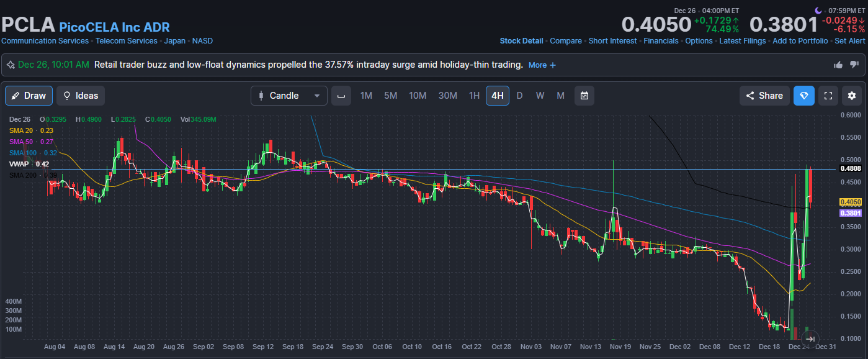
Task: Select the SMA 200 indicator label
Action: [x=34, y=175]
